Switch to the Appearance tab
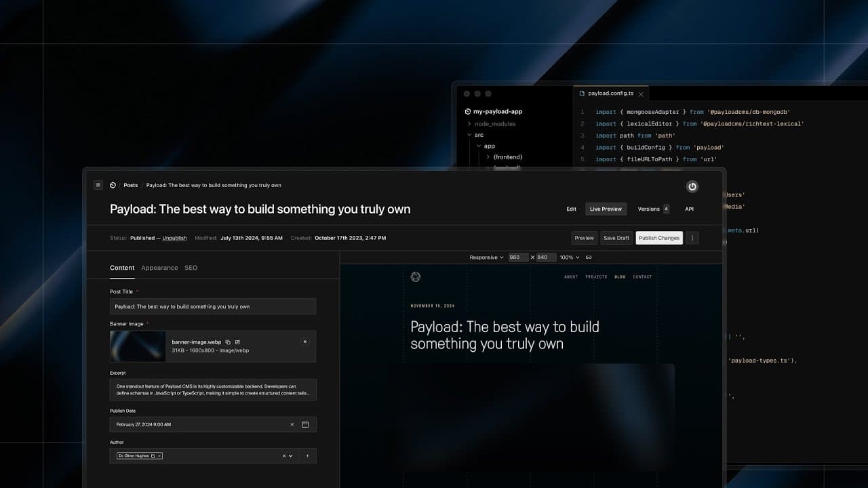The height and width of the screenshot is (488, 868). pos(160,268)
